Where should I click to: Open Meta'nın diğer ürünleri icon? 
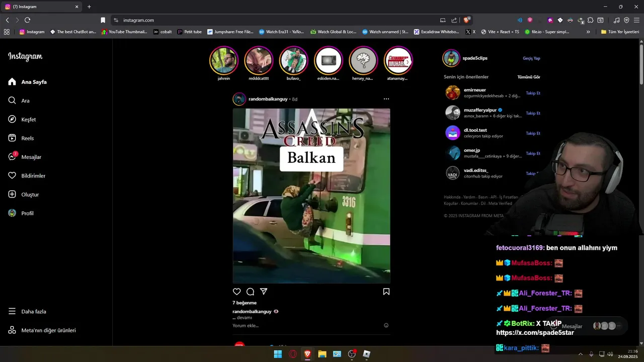tap(12, 330)
